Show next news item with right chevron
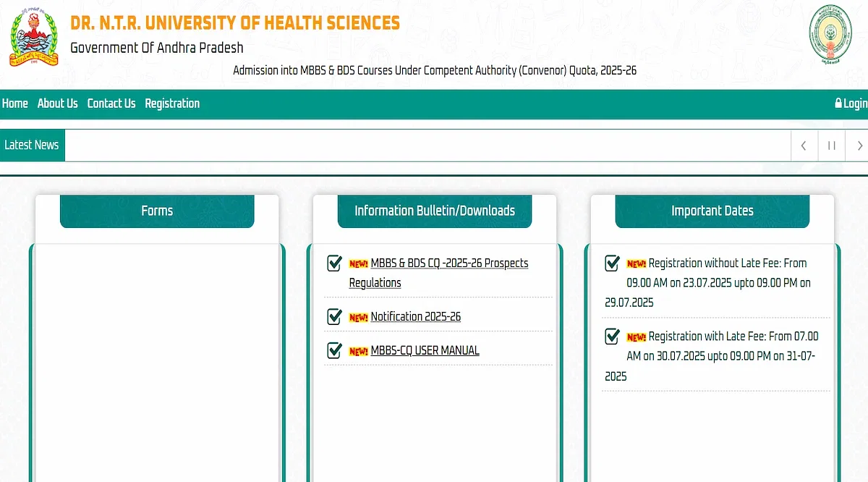This screenshot has height=482, width=868. (858, 145)
